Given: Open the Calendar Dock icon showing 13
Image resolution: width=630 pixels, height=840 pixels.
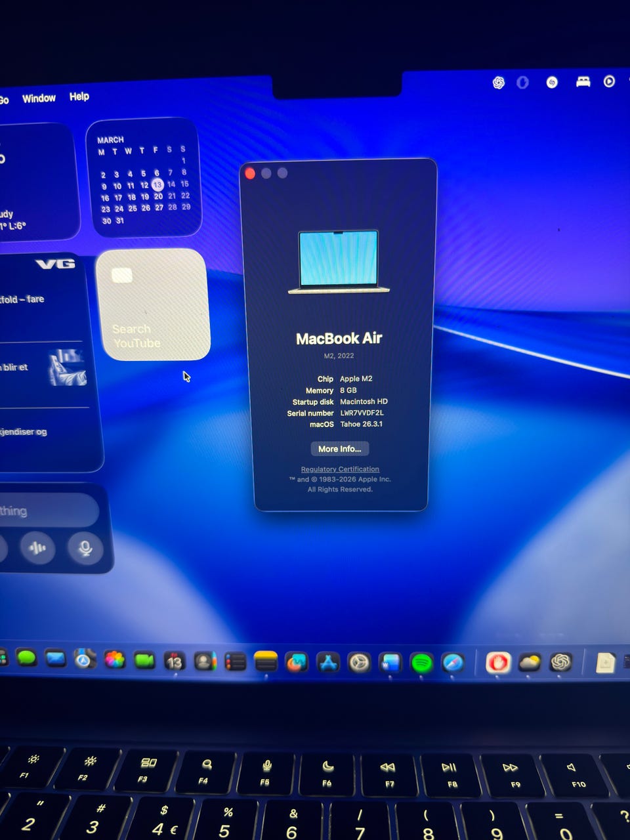Looking at the screenshot, I should coord(174,661).
